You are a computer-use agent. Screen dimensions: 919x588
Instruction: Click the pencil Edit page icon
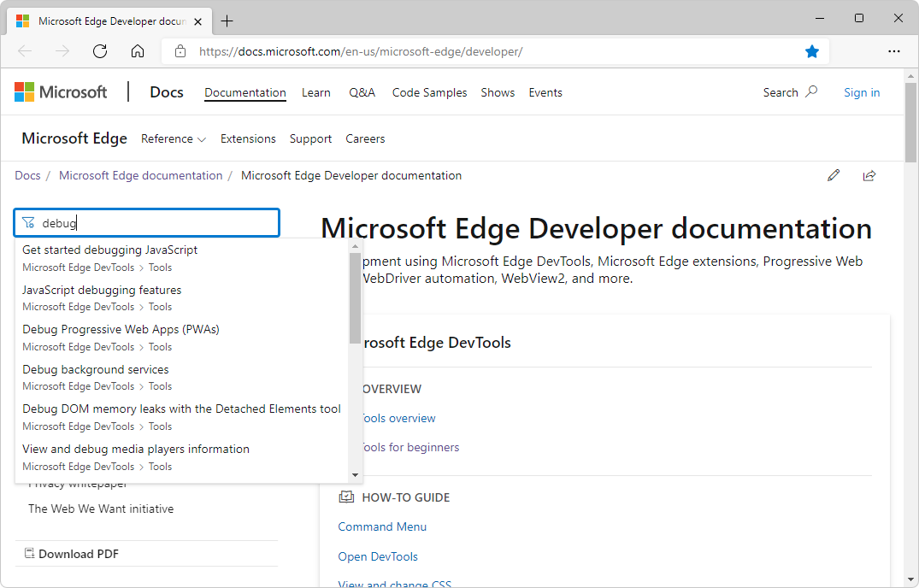[x=834, y=175]
